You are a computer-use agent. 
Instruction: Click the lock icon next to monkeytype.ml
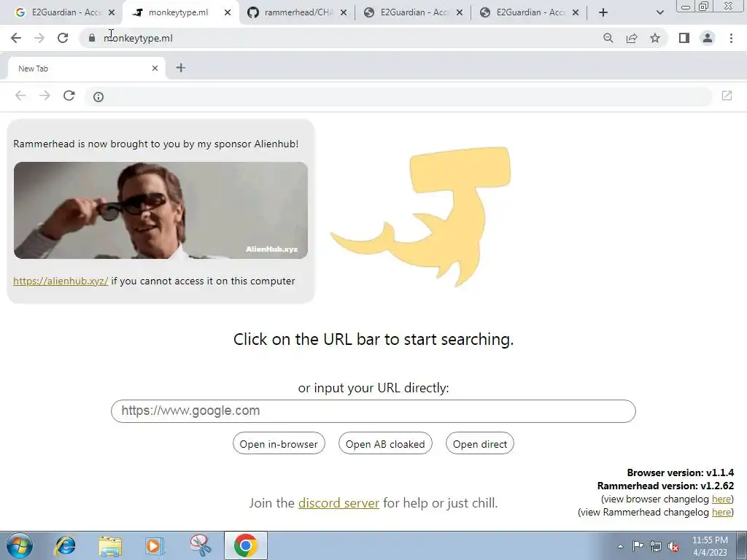coord(92,38)
